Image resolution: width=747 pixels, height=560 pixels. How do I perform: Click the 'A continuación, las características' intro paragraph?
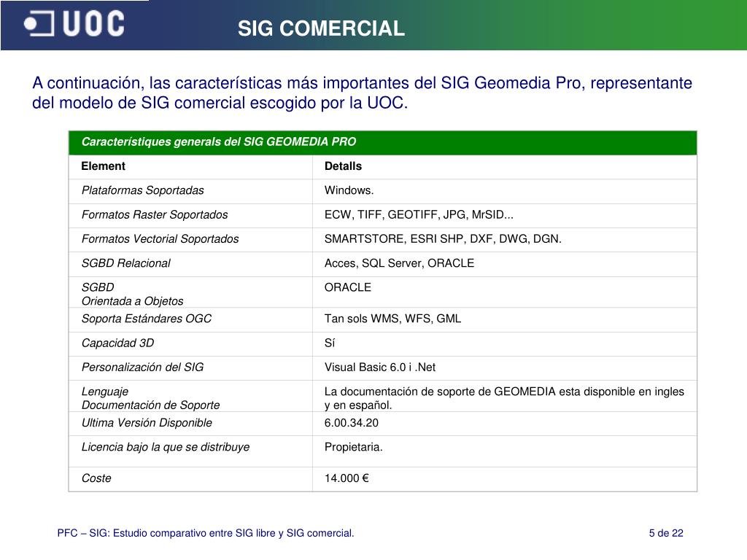[362, 93]
